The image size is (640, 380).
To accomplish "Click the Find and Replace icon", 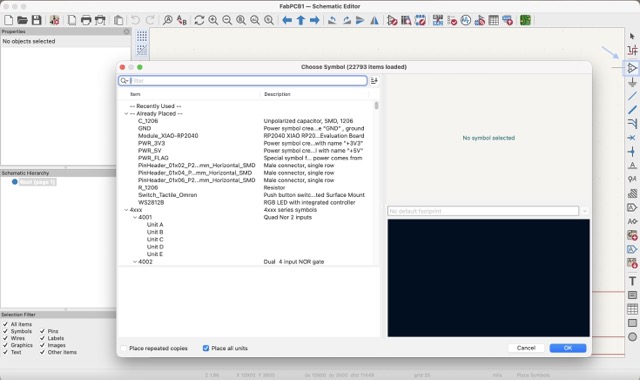I will [x=182, y=20].
